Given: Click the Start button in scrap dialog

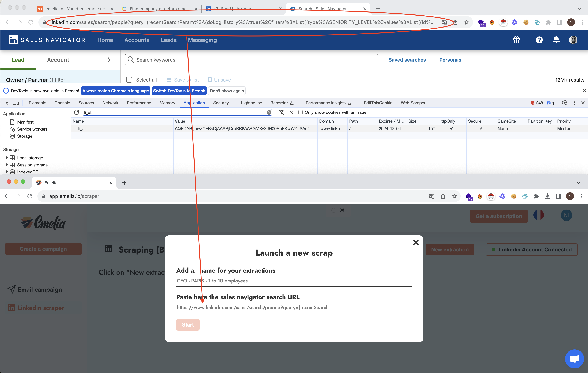Looking at the screenshot, I should [x=188, y=325].
